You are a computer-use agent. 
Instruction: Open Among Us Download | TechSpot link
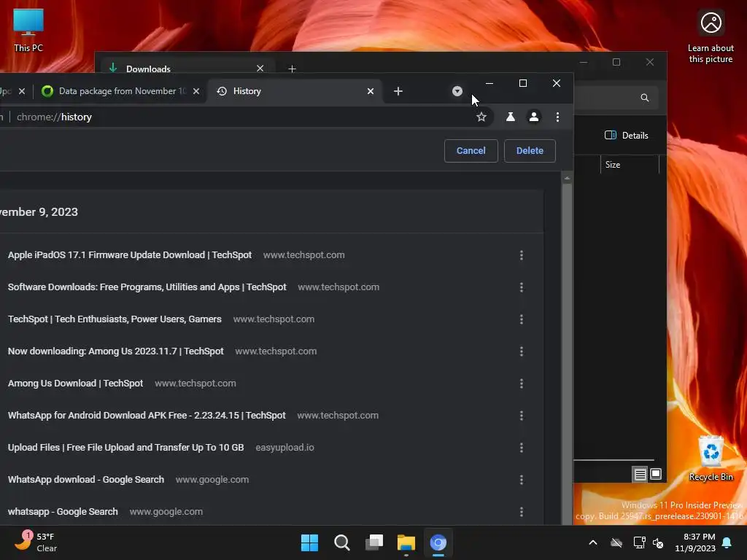(75, 384)
